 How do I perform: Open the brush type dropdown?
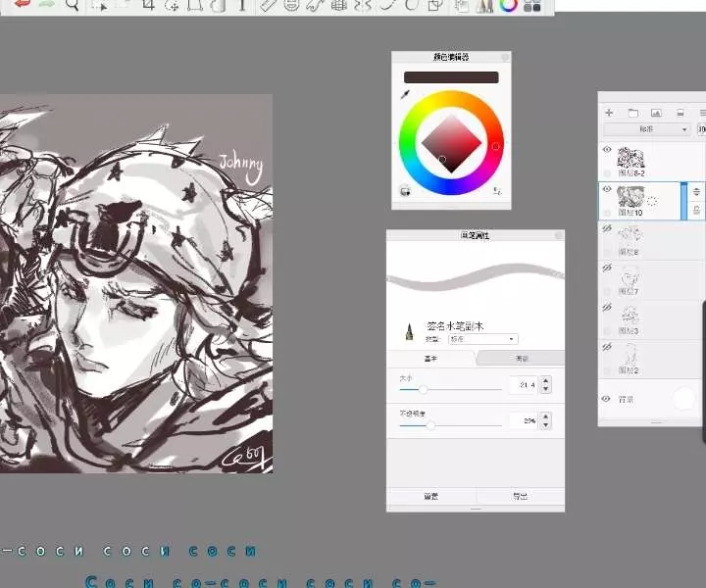pos(483,339)
